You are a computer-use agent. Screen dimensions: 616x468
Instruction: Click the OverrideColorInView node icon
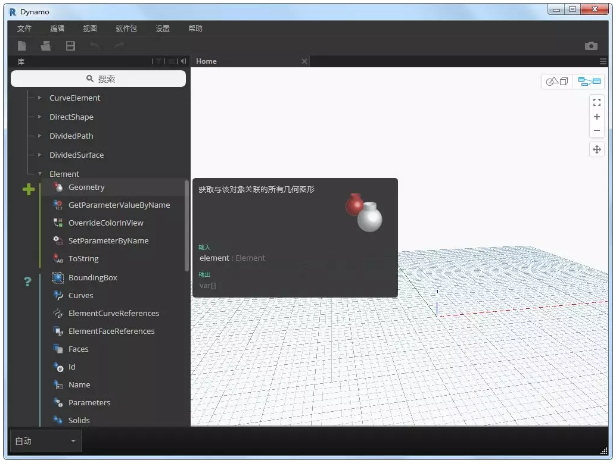[x=58, y=223]
